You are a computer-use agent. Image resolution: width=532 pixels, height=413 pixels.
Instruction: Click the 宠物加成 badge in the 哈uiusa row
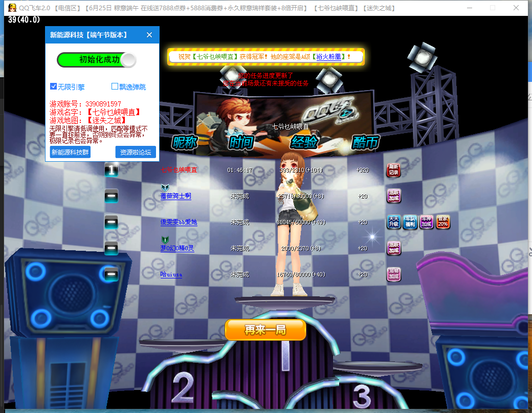coord(393,274)
